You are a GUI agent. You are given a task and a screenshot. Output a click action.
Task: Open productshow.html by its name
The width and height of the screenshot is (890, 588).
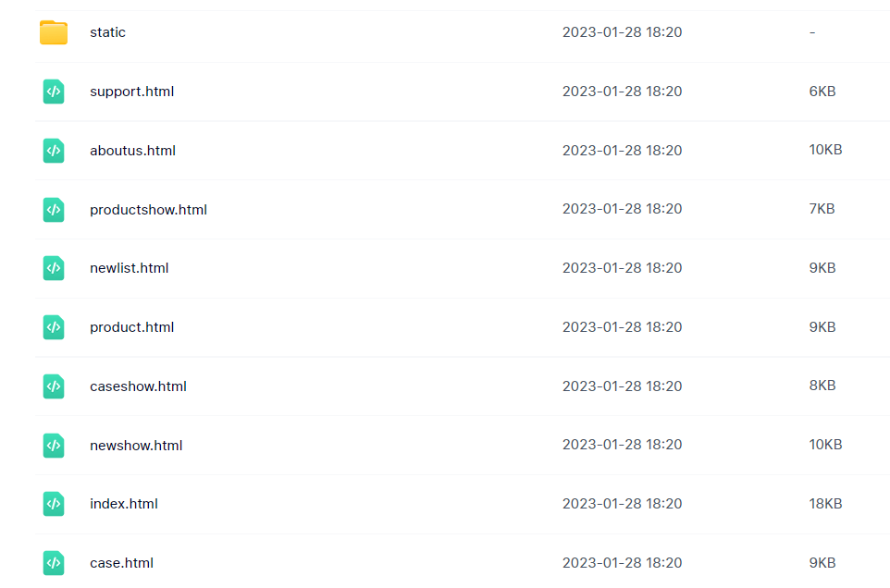click(148, 210)
